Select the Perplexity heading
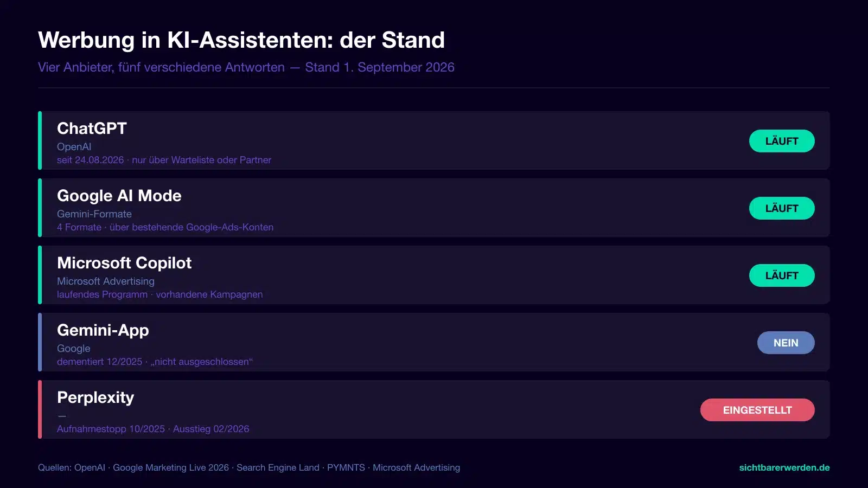The height and width of the screenshot is (488, 868). 95,397
